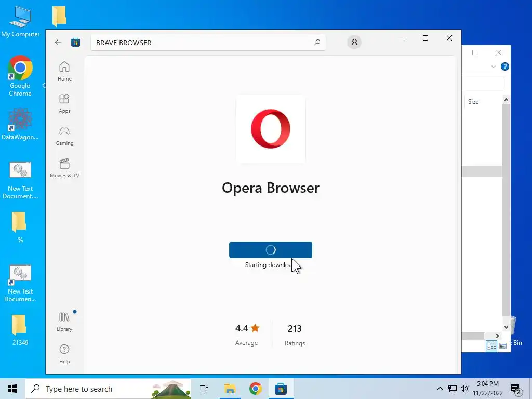Show hidden system tray icons
The width and height of the screenshot is (532, 399).
(x=440, y=389)
